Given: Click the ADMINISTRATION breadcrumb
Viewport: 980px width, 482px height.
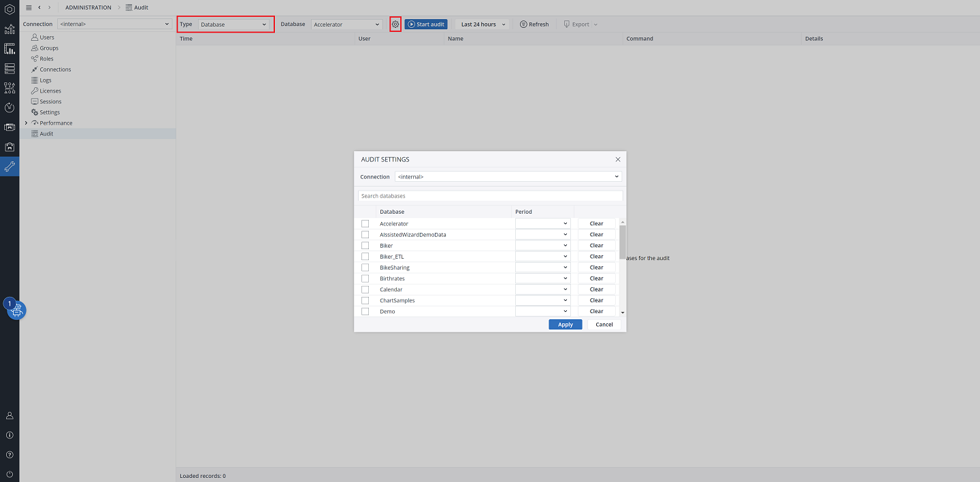Looking at the screenshot, I should (88, 7).
